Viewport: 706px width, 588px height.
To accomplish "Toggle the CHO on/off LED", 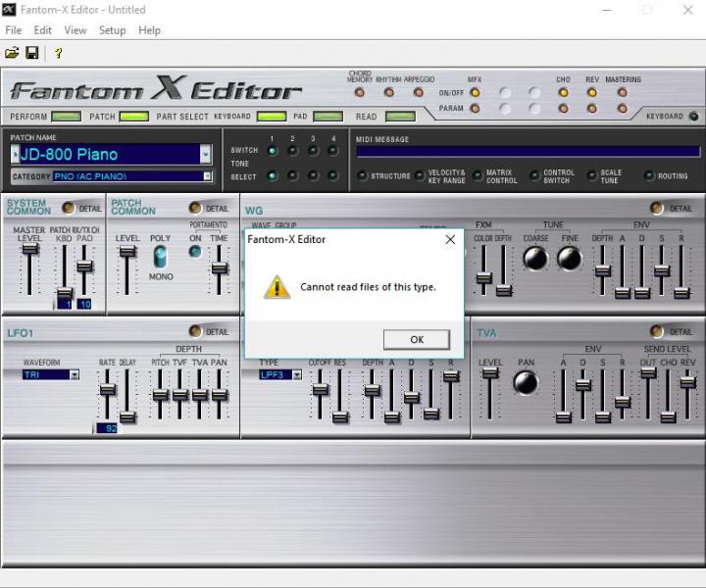I will click(x=563, y=93).
